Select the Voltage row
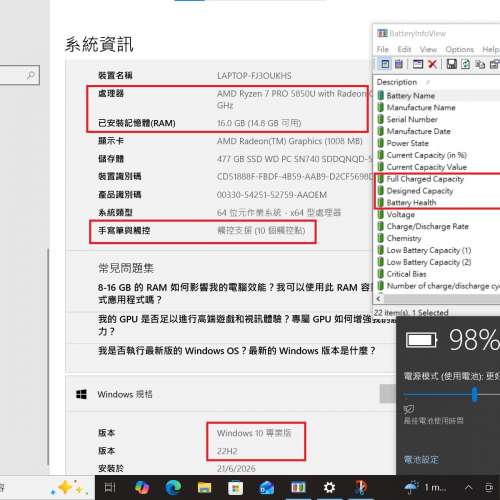Image resolution: width=500 pixels, height=500 pixels. (438, 214)
